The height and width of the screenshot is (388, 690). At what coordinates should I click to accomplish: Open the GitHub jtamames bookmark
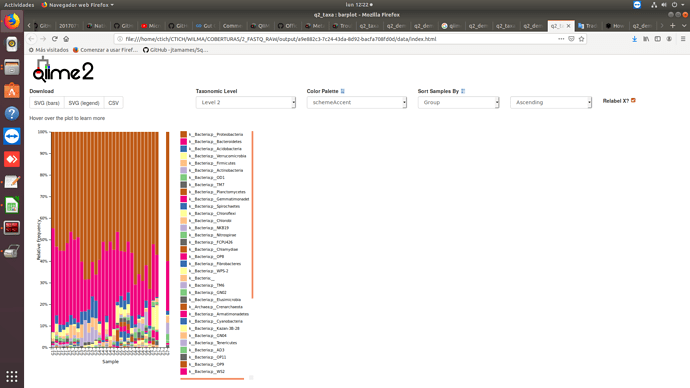(x=176, y=50)
